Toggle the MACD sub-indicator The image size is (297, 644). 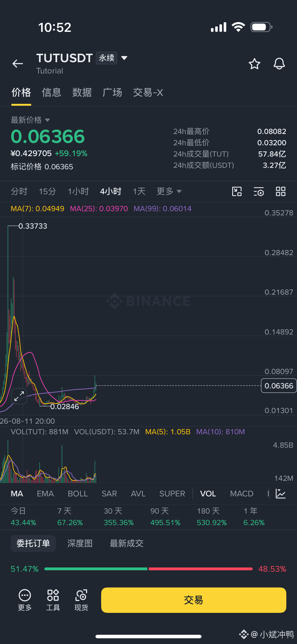[x=242, y=494]
